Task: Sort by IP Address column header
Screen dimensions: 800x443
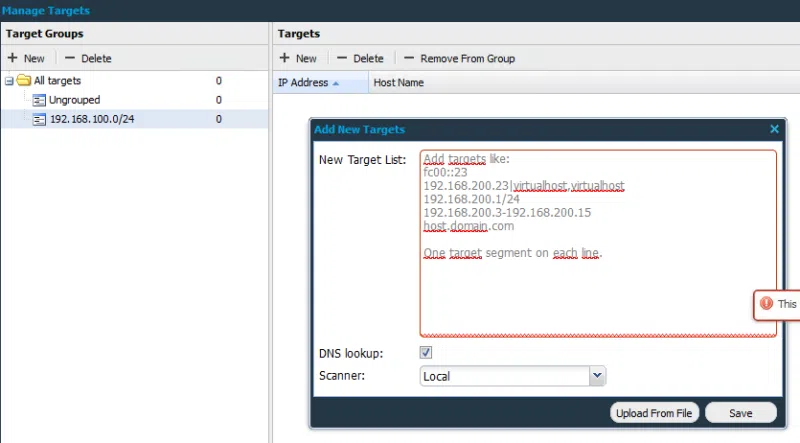Action: [x=320, y=83]
